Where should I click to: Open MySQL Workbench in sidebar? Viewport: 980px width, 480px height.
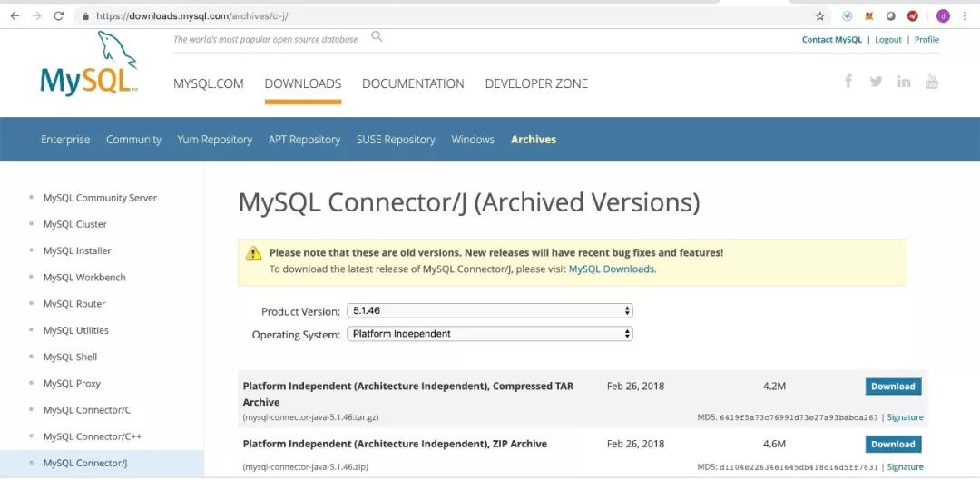click(x=84, y=277)
